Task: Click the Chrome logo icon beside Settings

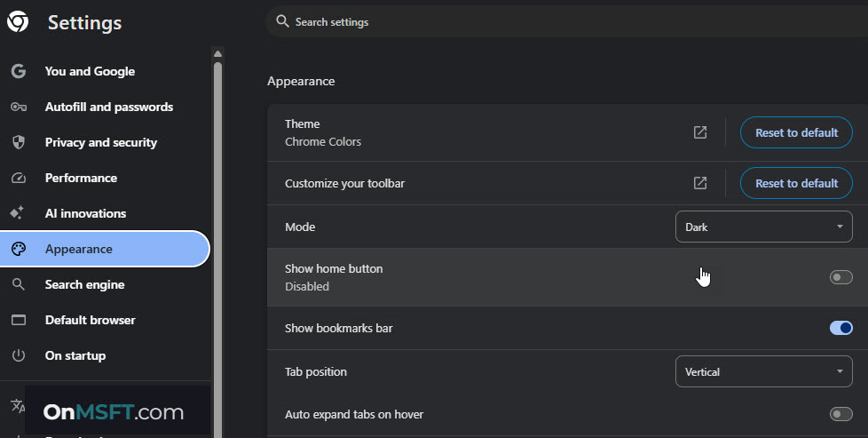Action: pos(18,22)
